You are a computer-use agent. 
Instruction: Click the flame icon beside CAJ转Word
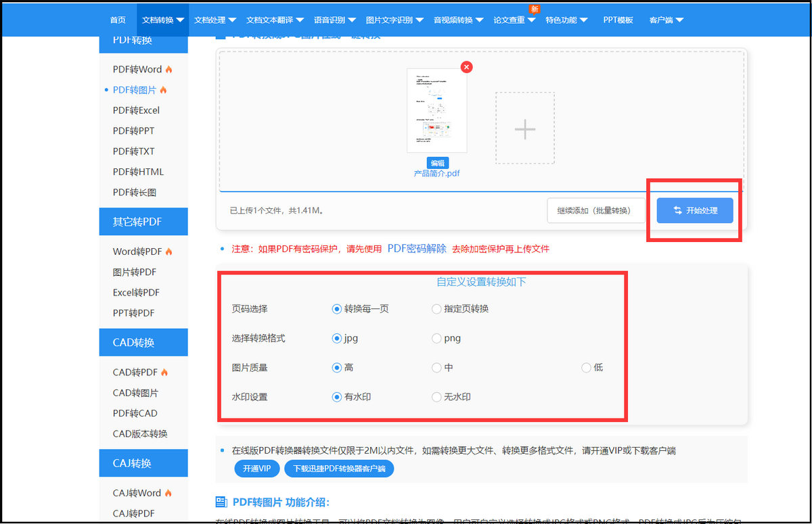click(x=168, y=493)
